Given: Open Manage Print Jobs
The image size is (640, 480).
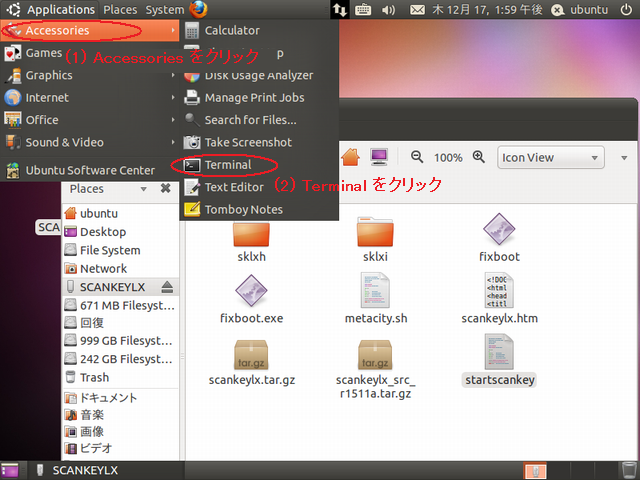Looking at the screenshot, I should coord(259,98).
